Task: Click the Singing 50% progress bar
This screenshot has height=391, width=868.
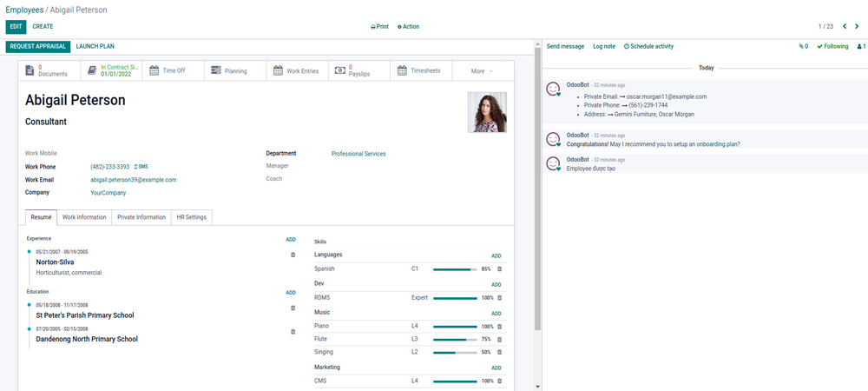Action: pos(455,352)
